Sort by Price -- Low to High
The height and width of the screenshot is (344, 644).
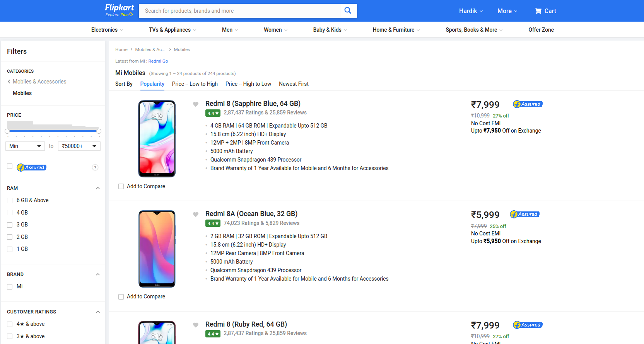click(195, 84)
